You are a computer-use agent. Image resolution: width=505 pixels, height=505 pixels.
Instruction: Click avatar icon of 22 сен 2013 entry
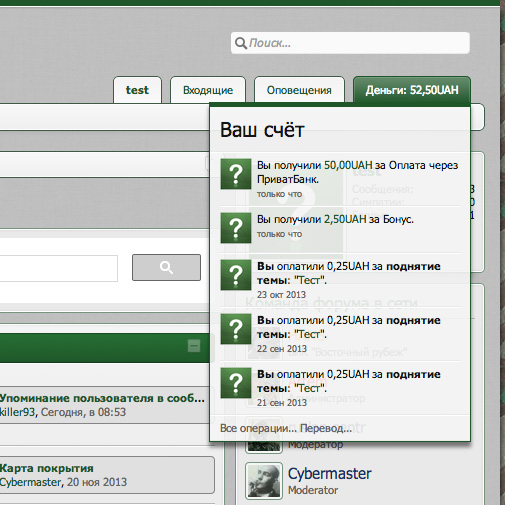point(236,329)
